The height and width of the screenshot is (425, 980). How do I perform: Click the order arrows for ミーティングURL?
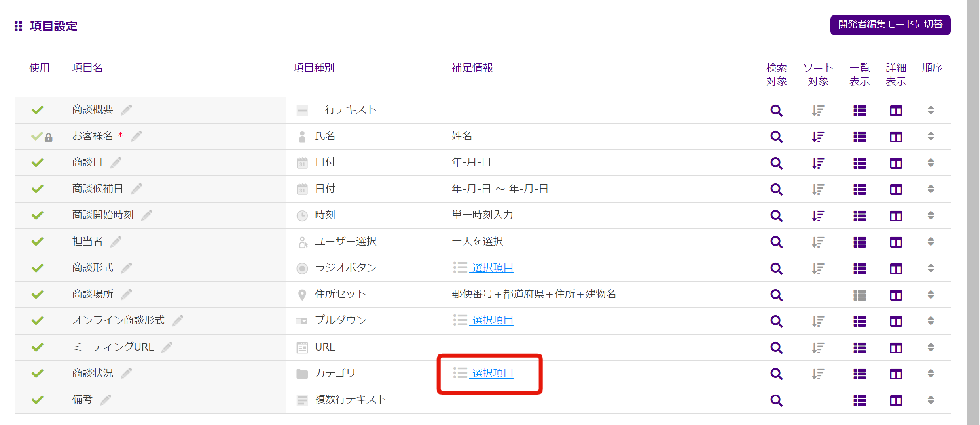tap(931, 347)
